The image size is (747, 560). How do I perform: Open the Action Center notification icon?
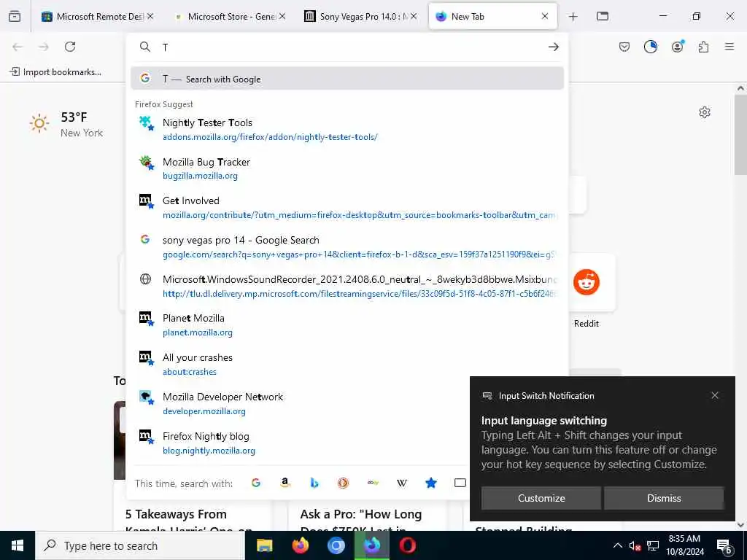pos(724,545)
